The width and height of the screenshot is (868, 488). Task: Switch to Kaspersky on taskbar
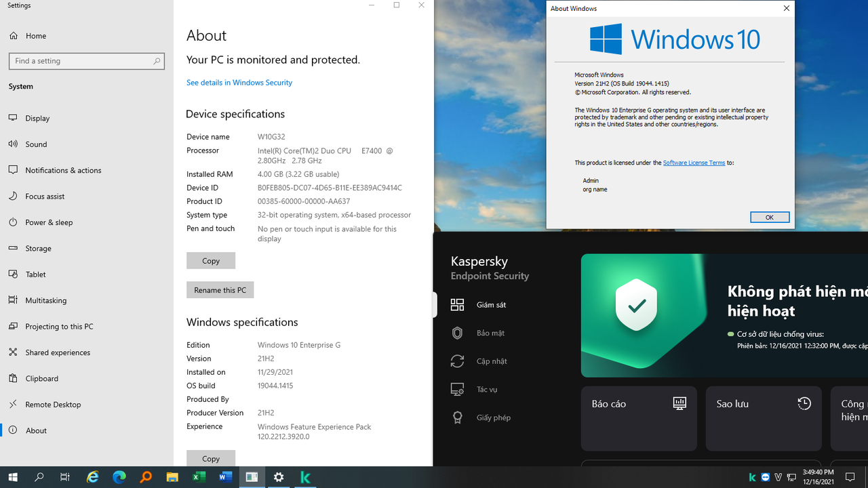click(305, 477)
